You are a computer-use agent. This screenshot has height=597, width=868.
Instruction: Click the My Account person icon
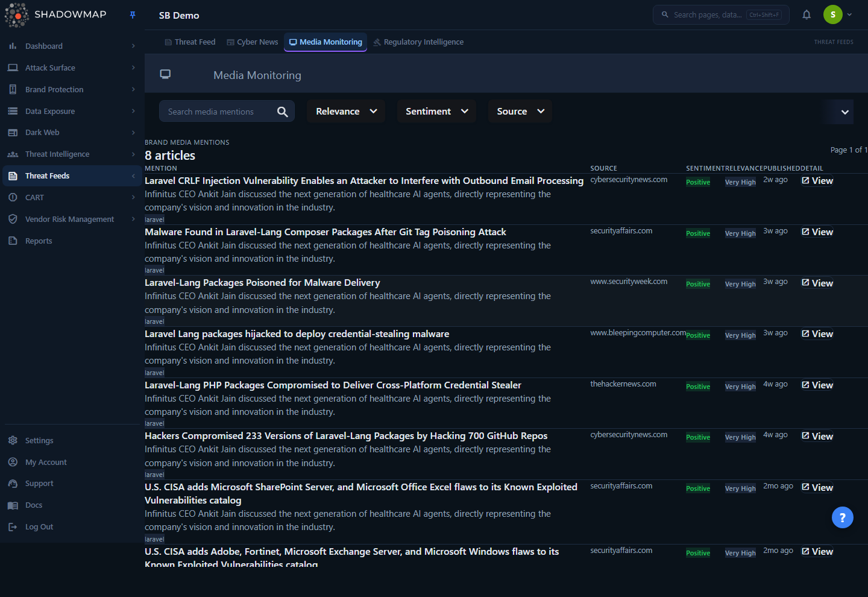point(13,462)
